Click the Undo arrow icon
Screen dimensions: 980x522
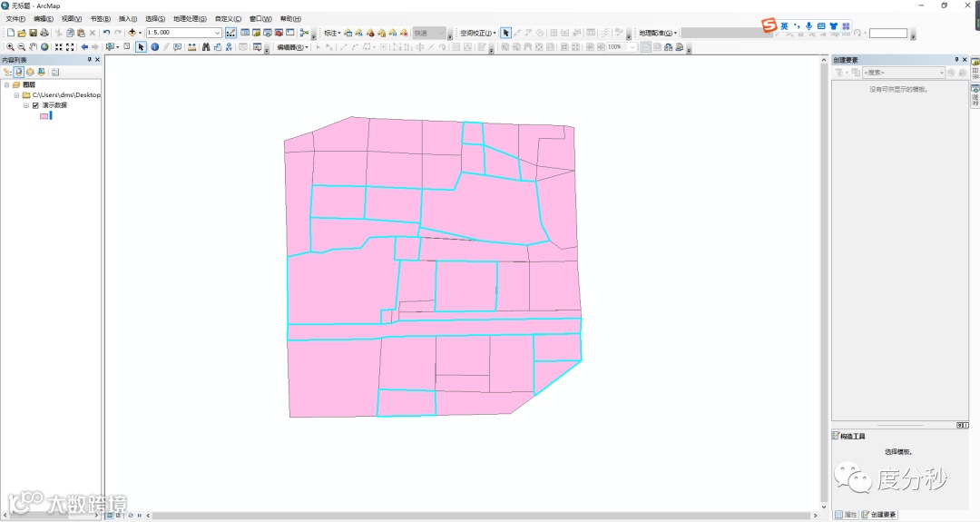[106, 33]
